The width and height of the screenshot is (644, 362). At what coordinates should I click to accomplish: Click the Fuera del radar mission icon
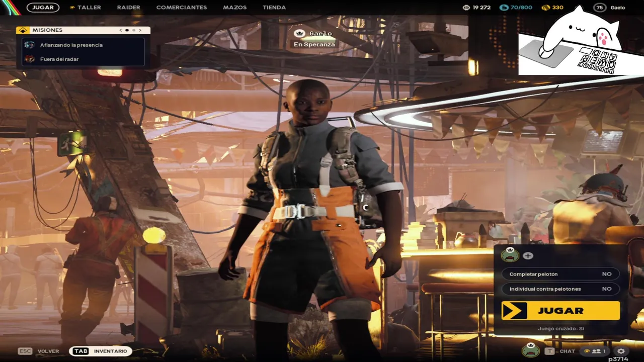tap(30, 59)
